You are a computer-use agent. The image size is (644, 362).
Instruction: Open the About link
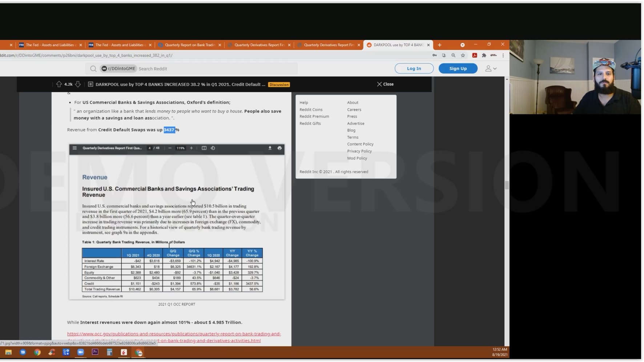point(353,102)
